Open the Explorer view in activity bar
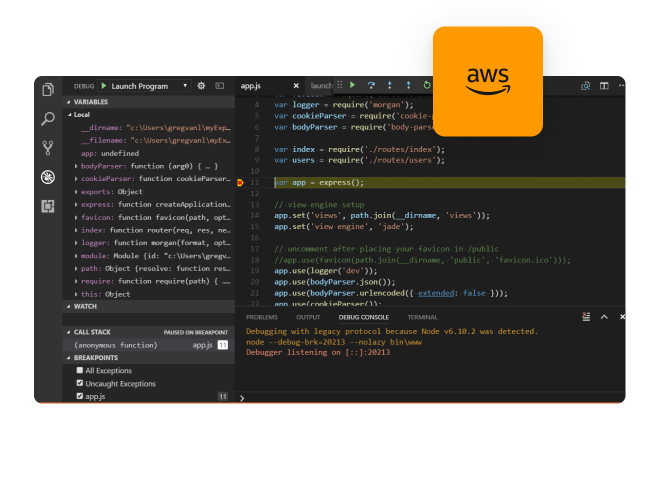Viewport: 660px width, 480px height. (48, 90)
